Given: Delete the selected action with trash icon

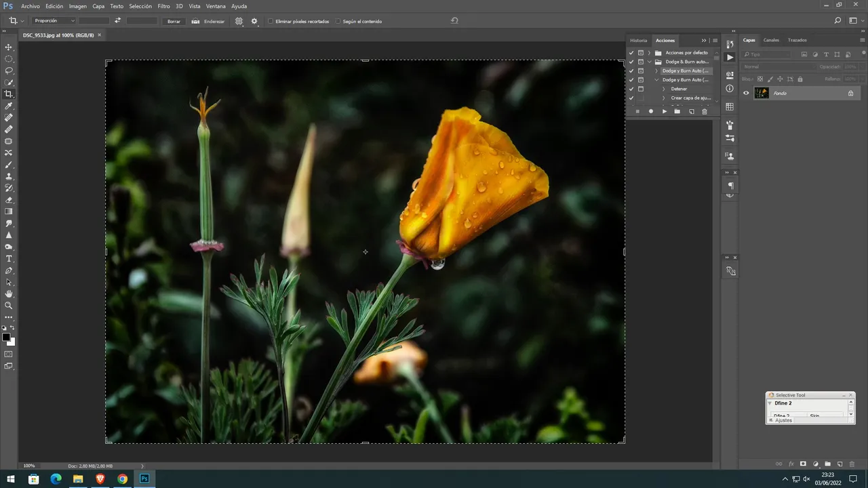Looking at the screenshot, I should click(x=704, y=111).
